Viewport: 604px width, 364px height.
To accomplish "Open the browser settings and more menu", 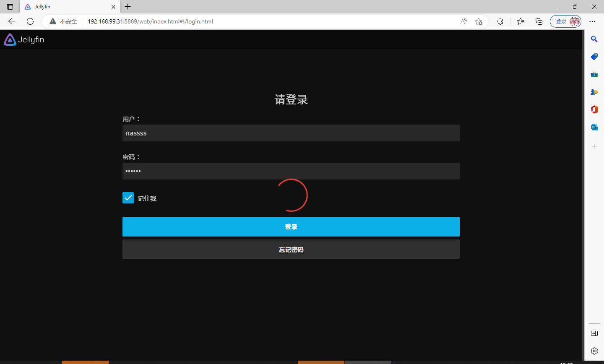I will click(x=592, y=21).
